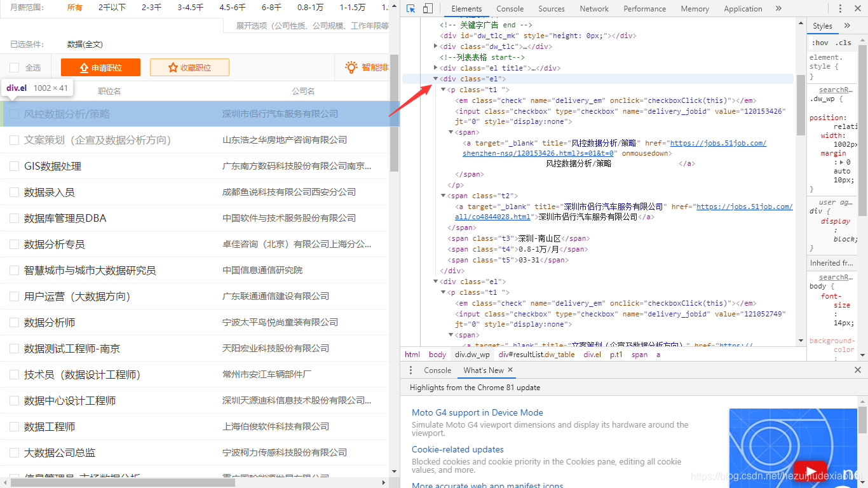Check the box for 数据分析专员
The image size is (868, 488).
[x=14, y=245]
